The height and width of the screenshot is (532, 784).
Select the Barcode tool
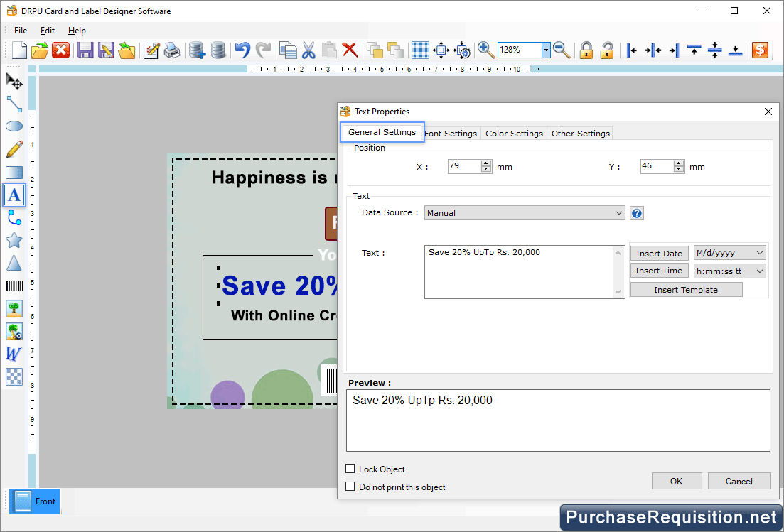(14, 286)
